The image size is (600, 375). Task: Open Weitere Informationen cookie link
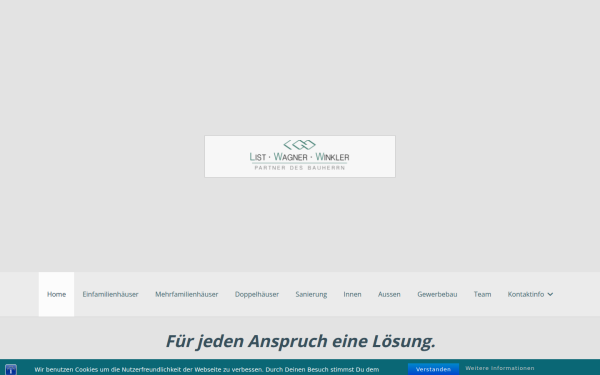(500, 368)
